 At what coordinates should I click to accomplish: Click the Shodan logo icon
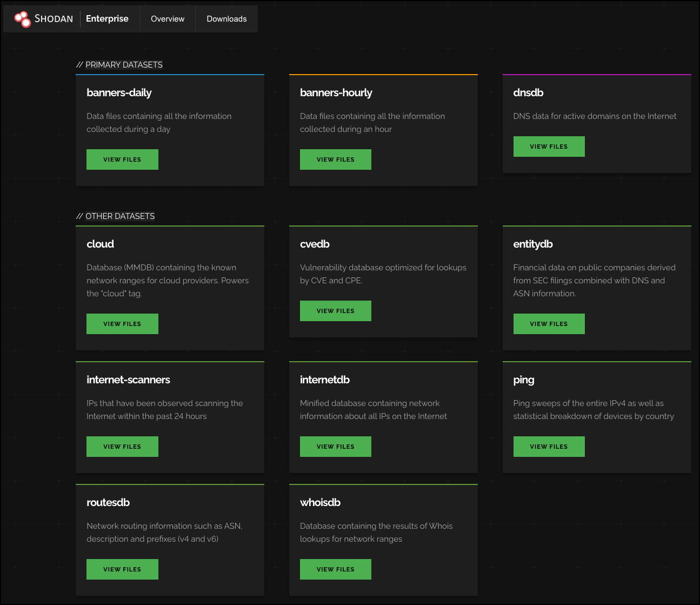click(x=23, y=19)
